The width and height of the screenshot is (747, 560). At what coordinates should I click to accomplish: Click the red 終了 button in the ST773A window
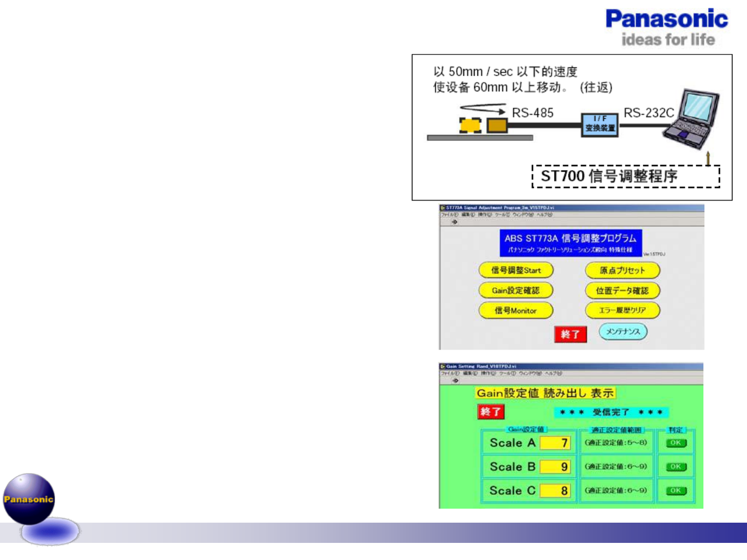570,334
